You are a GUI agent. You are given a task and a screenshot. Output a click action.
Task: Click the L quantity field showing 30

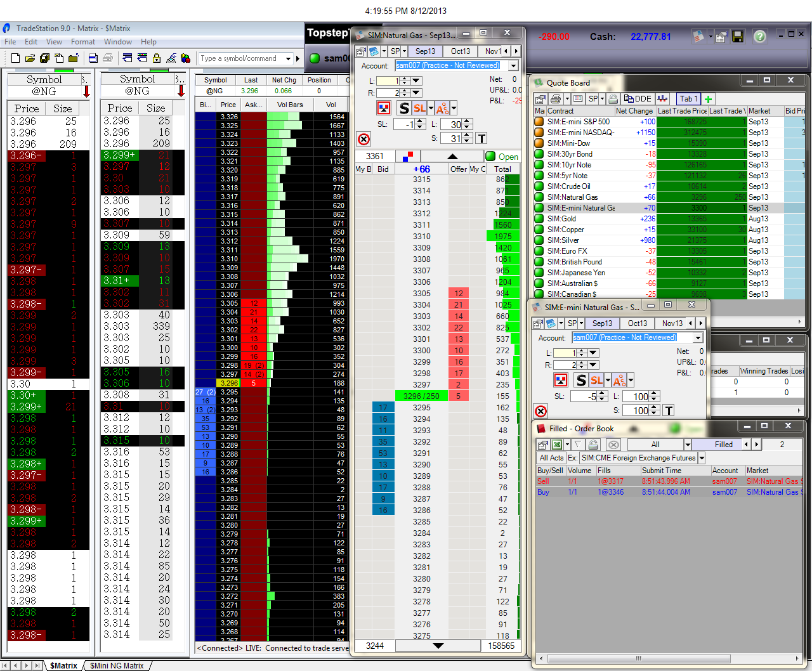[x=452, y=124]
